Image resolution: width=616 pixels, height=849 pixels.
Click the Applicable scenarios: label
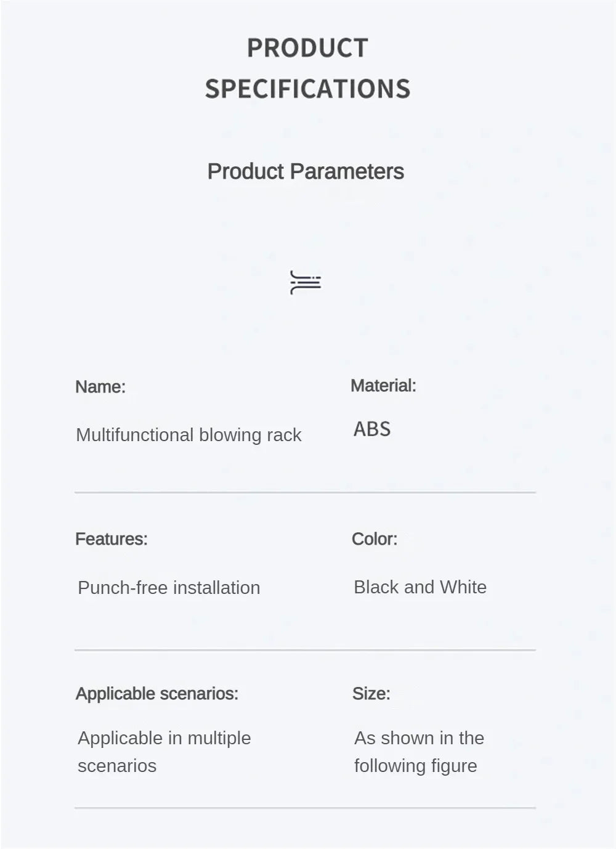(x=157, y=694)
